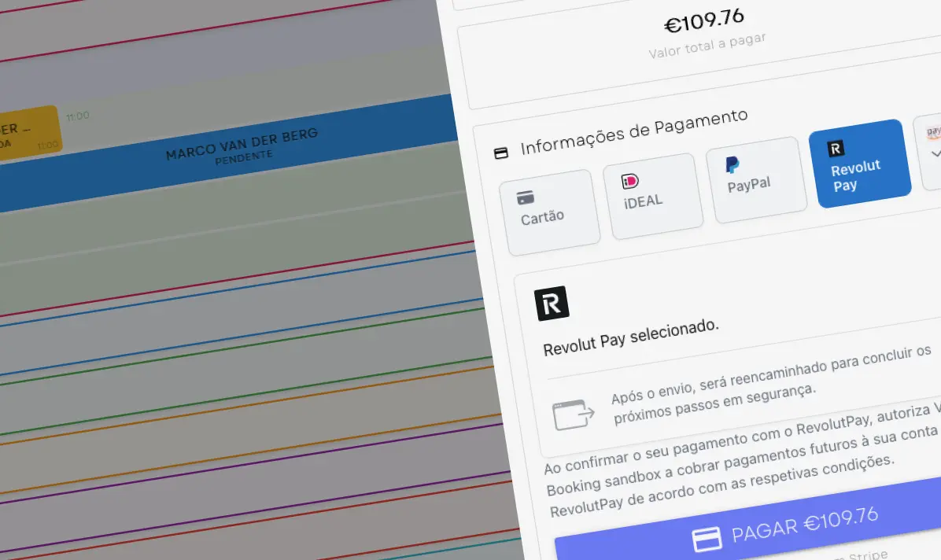Click the 'Ao confirmar o seu pagamento' terms text
This screenshot has height=560, width=941.
coord(743,459)
